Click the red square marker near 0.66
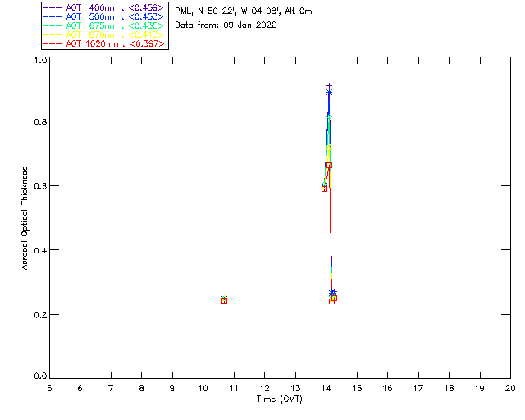The height and width of the screenshot is (420, 525). tap(330, 165)
